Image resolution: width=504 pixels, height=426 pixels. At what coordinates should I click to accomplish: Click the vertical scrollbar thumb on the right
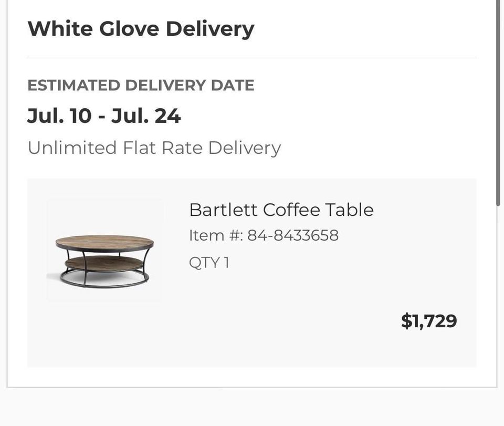[x=498, y=105]
